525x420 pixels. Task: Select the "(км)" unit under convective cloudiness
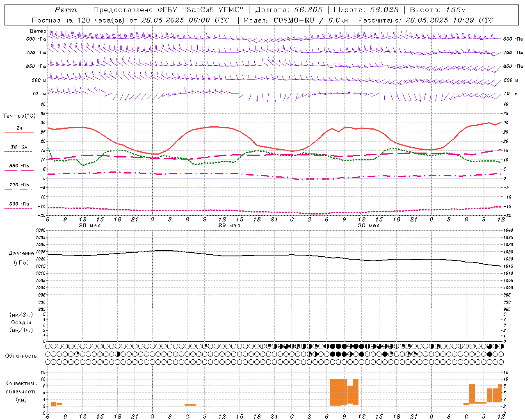pyautogui.click(x=21, y=399)
